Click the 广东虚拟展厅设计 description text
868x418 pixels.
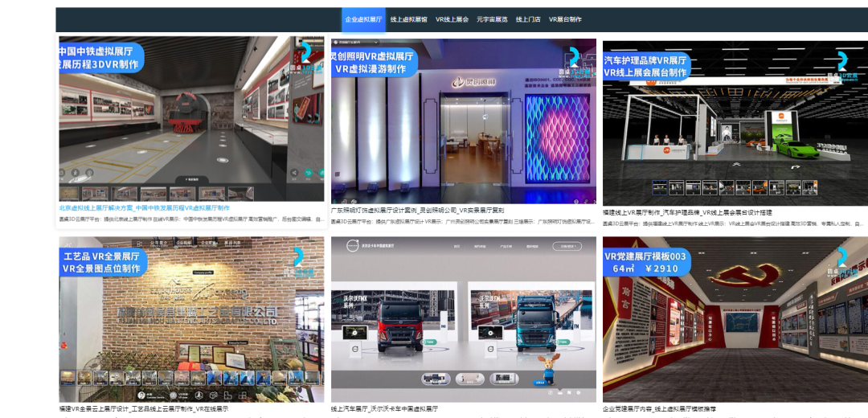(x=464, y=221)
